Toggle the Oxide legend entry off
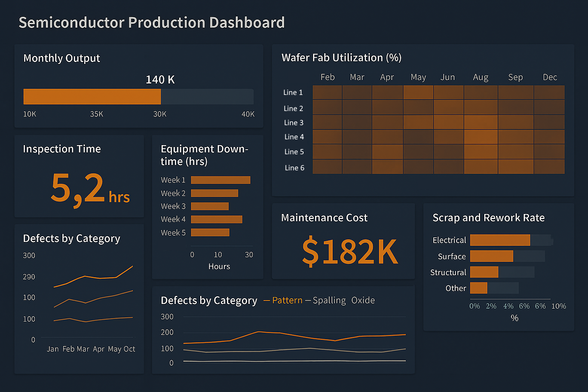 pos(363,300)
